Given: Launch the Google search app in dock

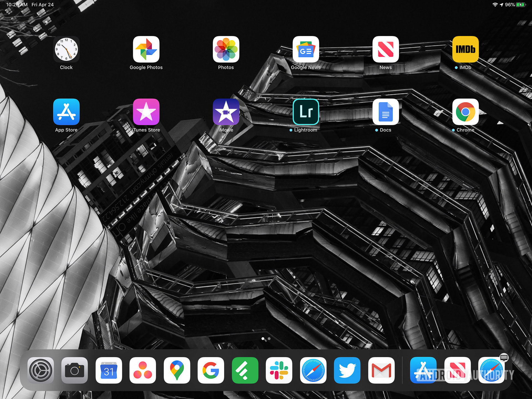Looking at the screenshot, I should 211,370.
